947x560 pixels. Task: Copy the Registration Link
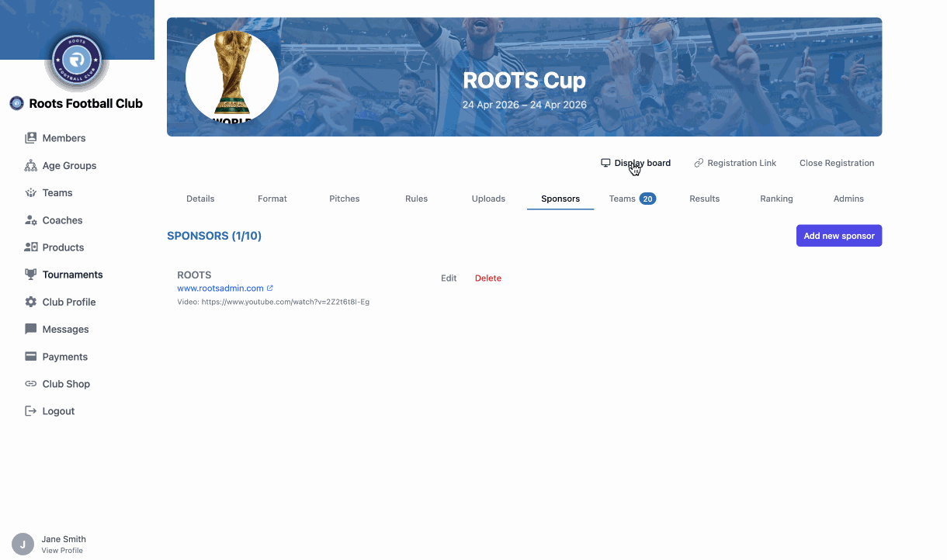735,163
